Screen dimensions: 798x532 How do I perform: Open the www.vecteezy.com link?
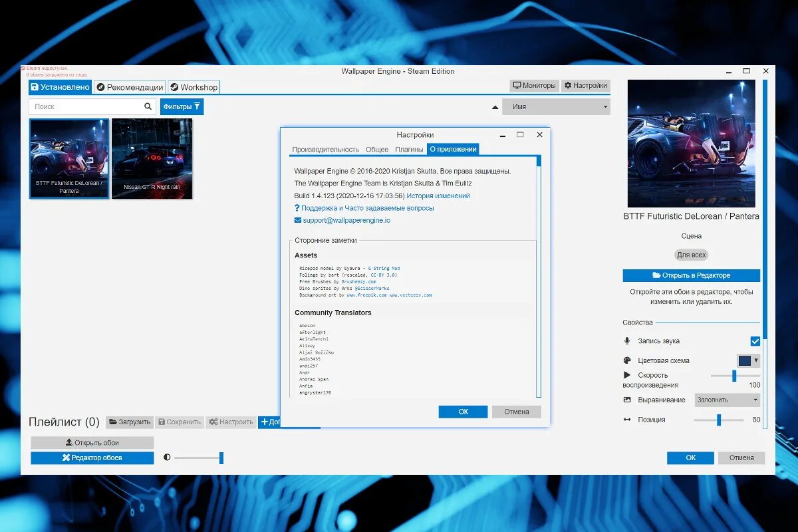click(x=410, y=295)
